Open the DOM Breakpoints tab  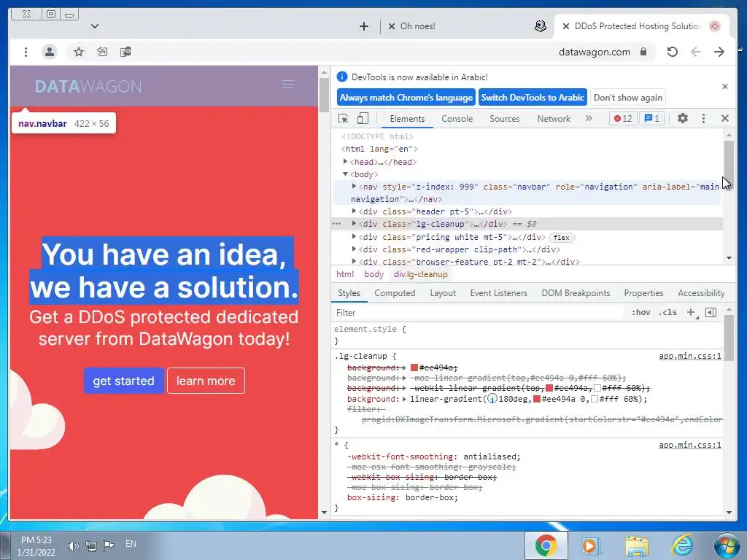pyautogui.click(x=576, y=293)
